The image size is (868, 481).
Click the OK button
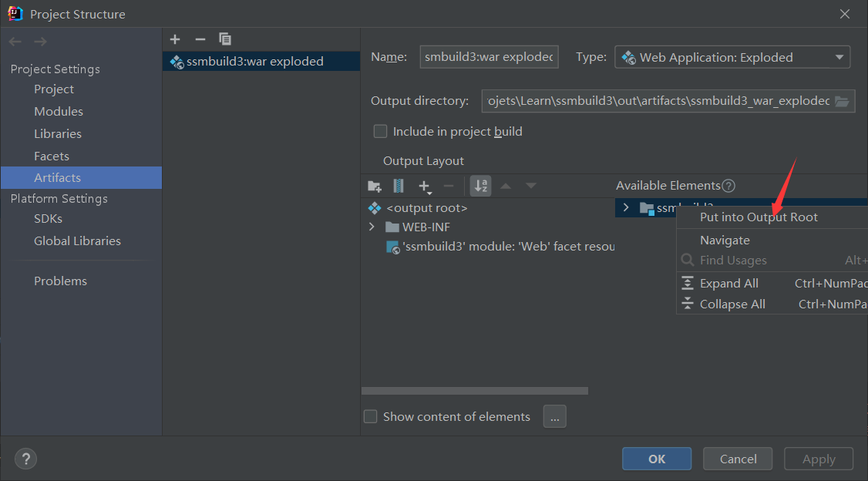[x=656, y=459]
